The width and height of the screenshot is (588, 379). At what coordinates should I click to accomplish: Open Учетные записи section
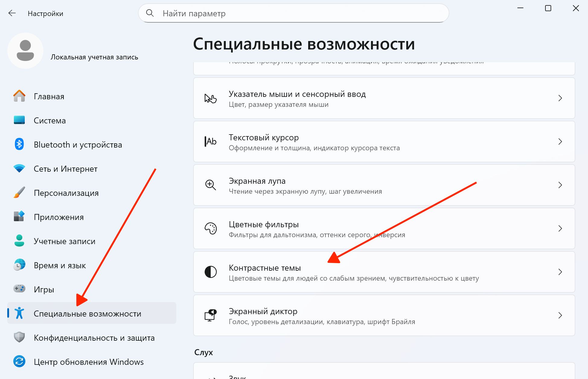[65, 241]
